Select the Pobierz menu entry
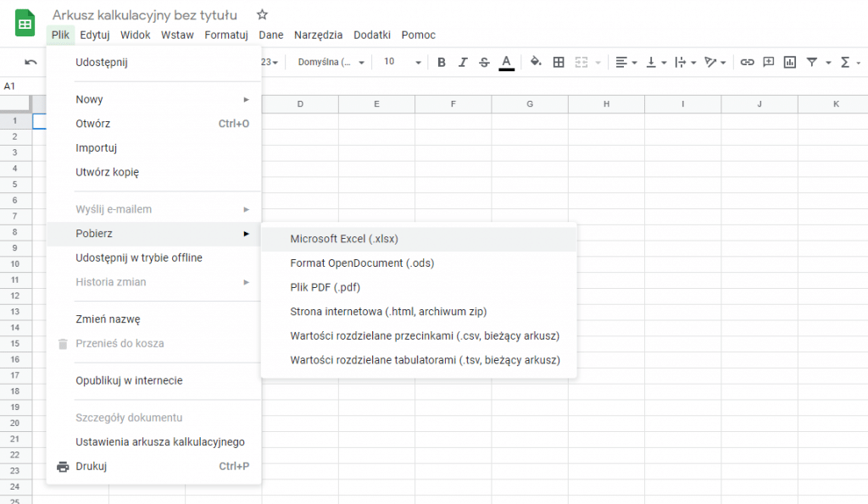868x504 pixels. pos(154,234)
